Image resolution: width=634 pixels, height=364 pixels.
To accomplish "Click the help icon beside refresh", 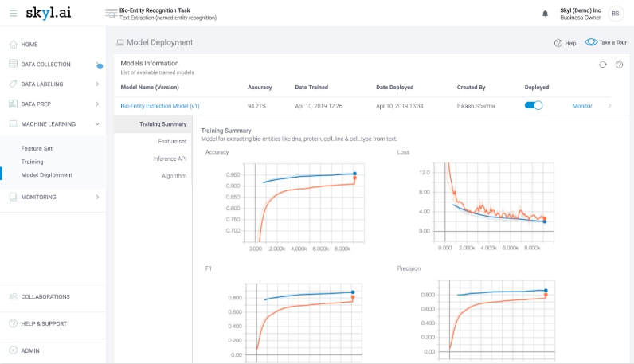I will pyautogui.click(x=619, y=65).
